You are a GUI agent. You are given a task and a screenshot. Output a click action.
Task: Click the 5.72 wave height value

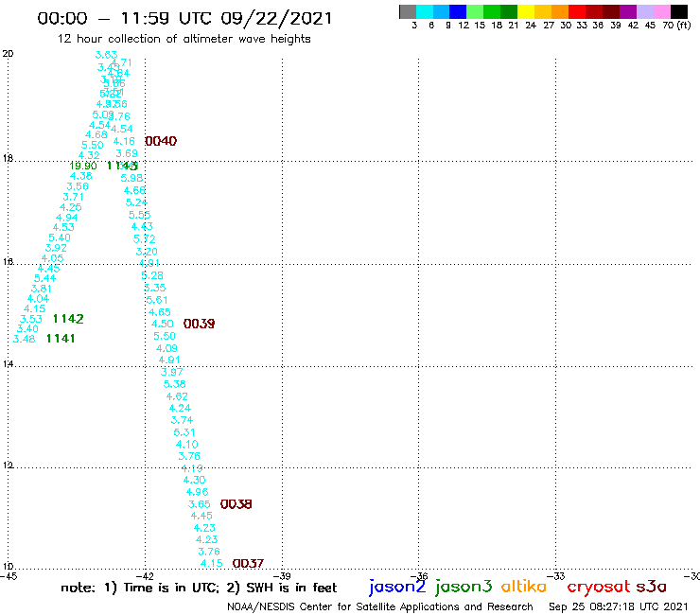click(144, 239)
